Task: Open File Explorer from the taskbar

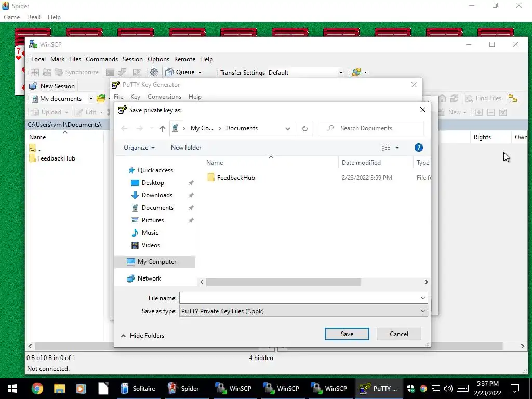Action: coord(59,389)
